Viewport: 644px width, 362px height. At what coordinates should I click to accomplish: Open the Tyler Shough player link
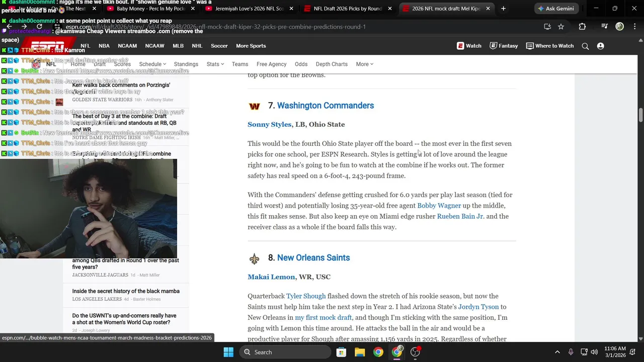pos(306,296)
